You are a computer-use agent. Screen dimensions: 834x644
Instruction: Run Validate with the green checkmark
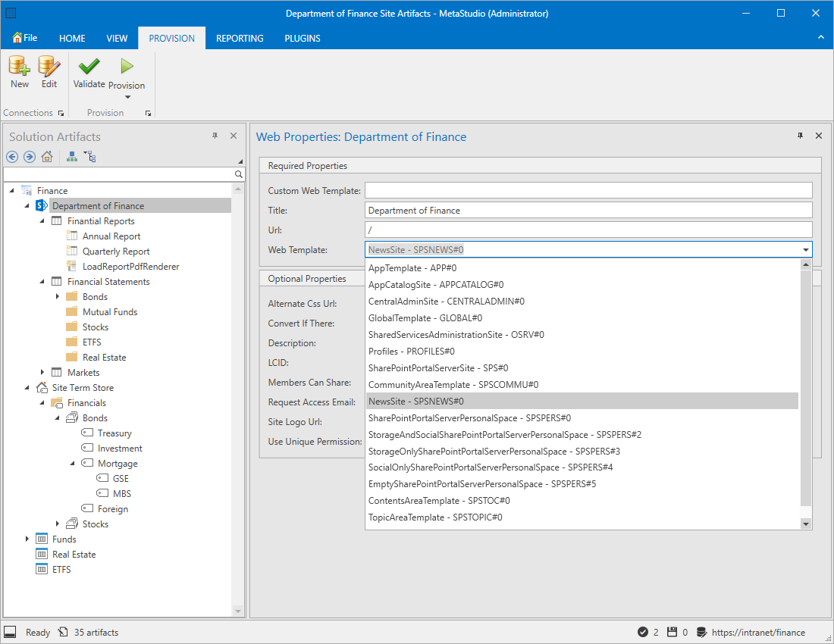[89, 67]
